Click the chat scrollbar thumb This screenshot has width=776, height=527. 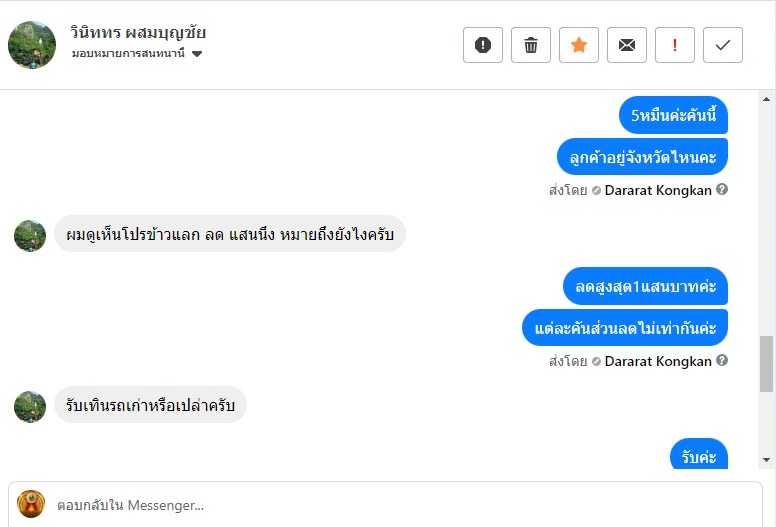766,363
